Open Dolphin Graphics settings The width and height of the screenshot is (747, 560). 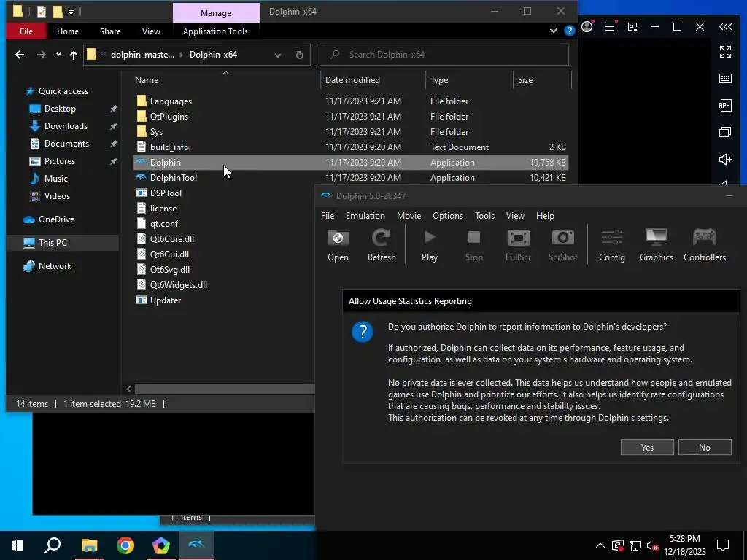click(x=656, y=245)
